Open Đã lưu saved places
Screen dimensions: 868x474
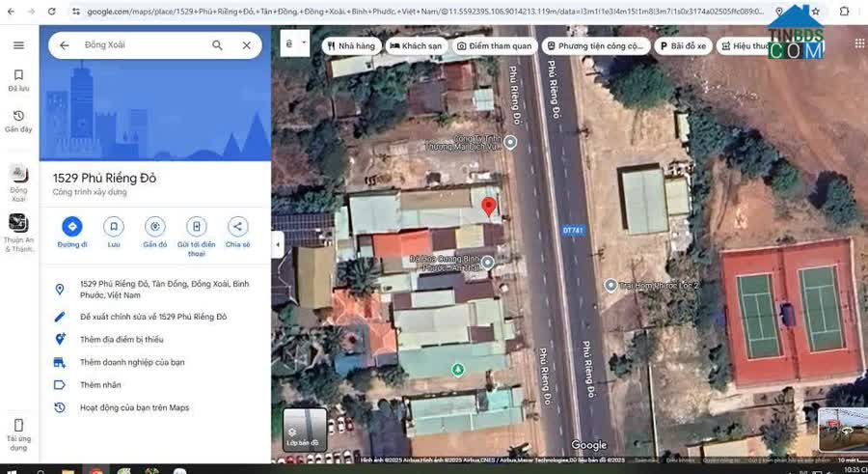[x=18, y=80]
